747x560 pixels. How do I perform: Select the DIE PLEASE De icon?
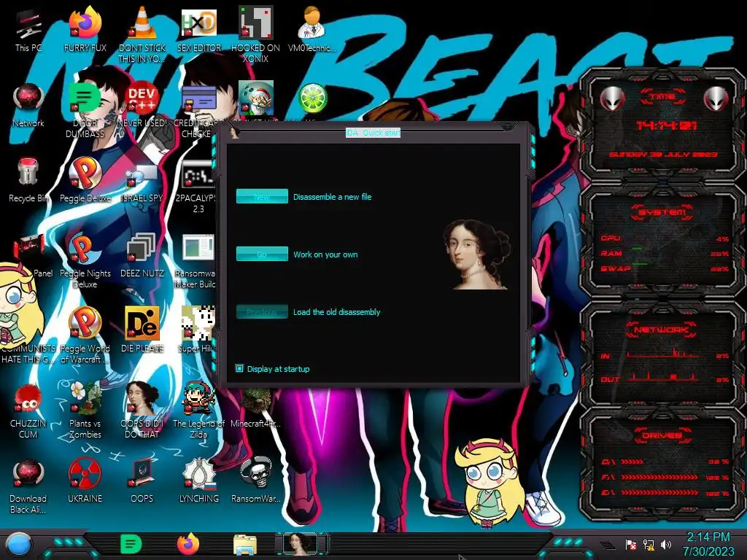click(142, 330)
